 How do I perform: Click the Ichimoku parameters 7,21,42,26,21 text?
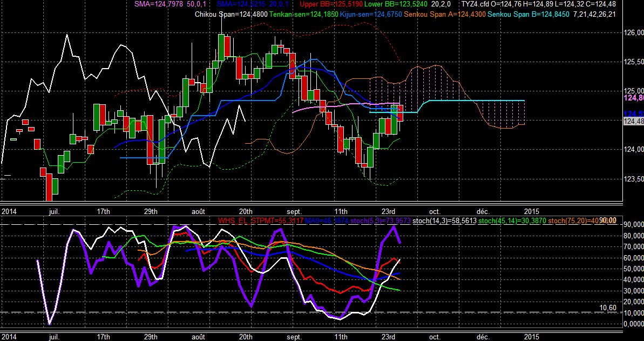(x=595, y=15)
